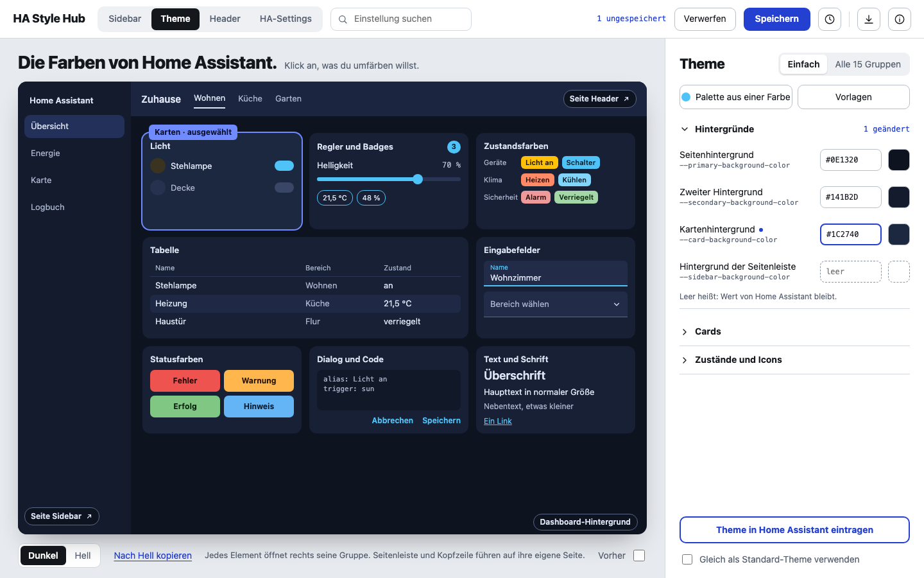Click Abbrechen in the dialog card
This screenshot has height=578, width=924.
tap(393, 421)
